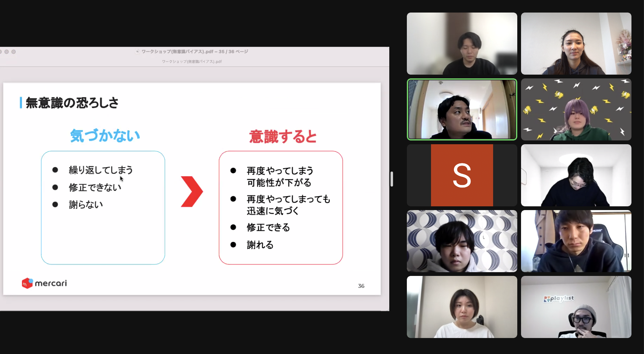Select the tile with dried flowers background
Viewport: 644px width, 354px height.
pyautogui.click(x=576, y=44)
